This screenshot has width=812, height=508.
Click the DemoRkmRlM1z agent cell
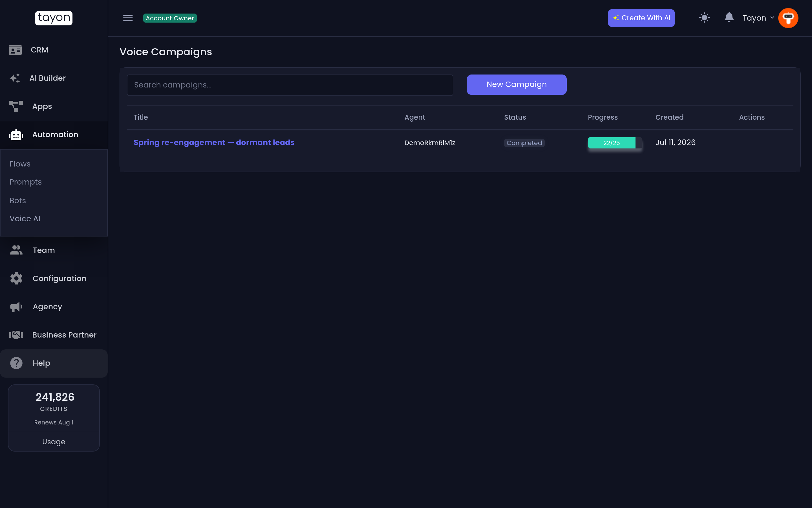[429, 143]
